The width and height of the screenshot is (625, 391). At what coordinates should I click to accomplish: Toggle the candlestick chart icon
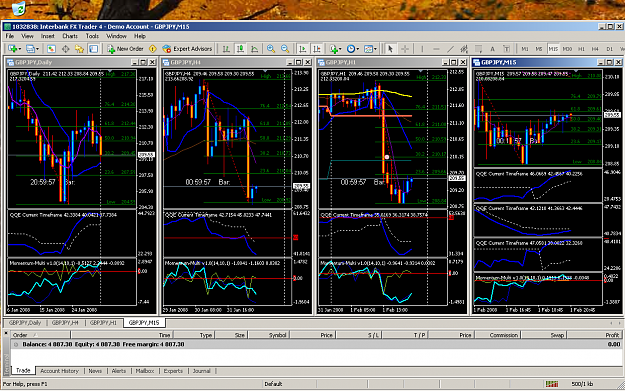(240, 49)
